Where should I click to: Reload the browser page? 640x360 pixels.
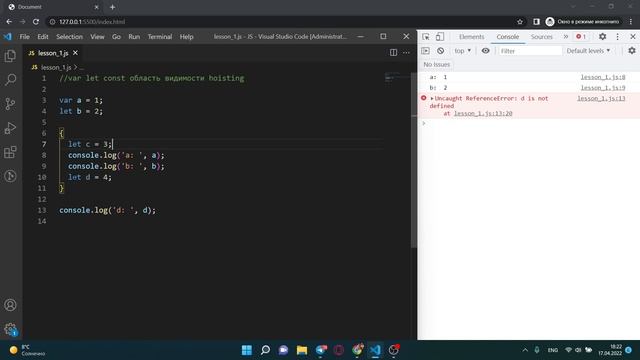(36, 22)
